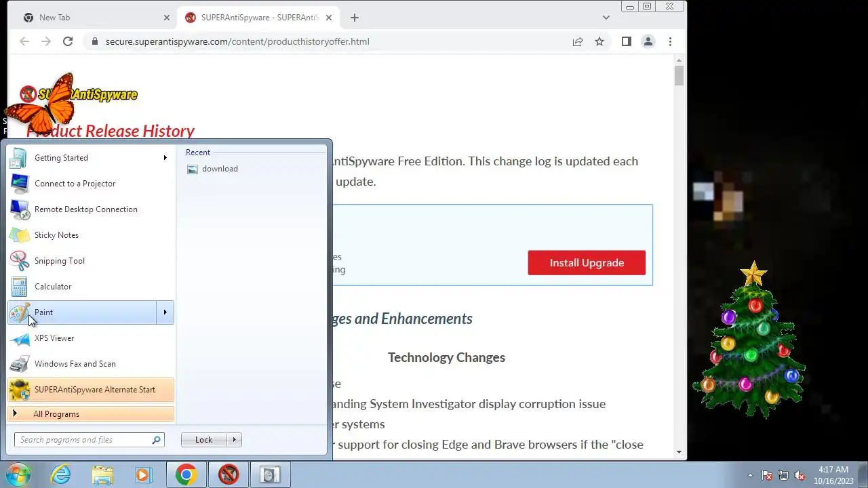This screenshot has height=488, width=868.
Task: Click page vertical scrollbar thumb
Action: (x=679, y=75)
